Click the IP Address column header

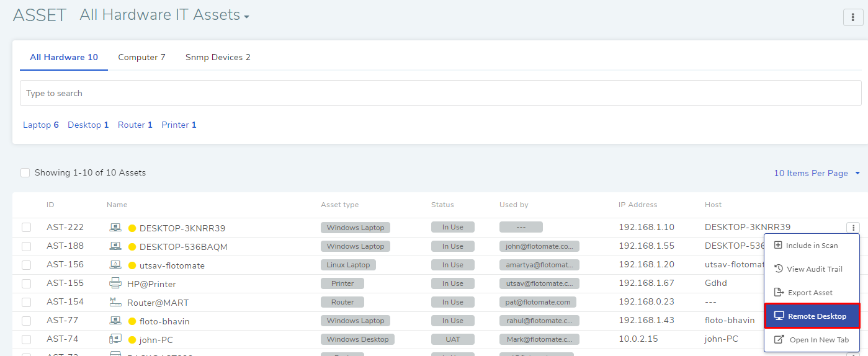point(638,205)
